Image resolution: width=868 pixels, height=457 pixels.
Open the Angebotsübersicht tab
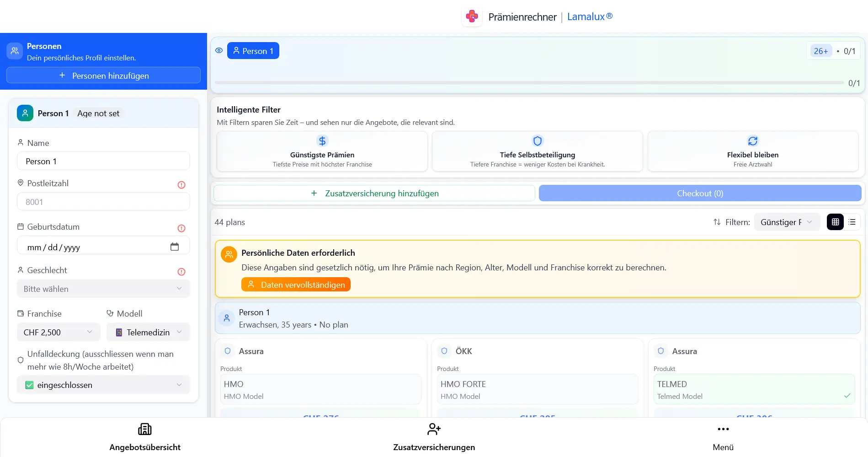click(144, 437)
